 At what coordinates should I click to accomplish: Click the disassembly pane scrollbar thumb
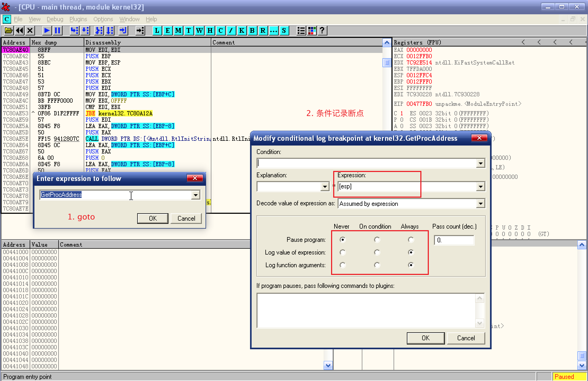[x=387, y=63]
